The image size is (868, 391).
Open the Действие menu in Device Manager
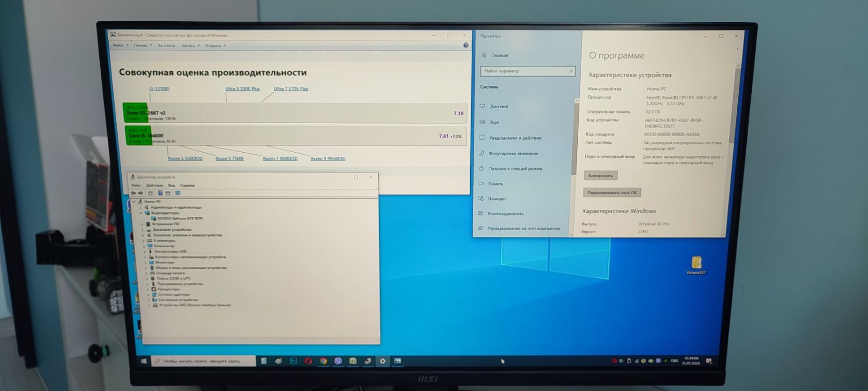tap(154, 185)
